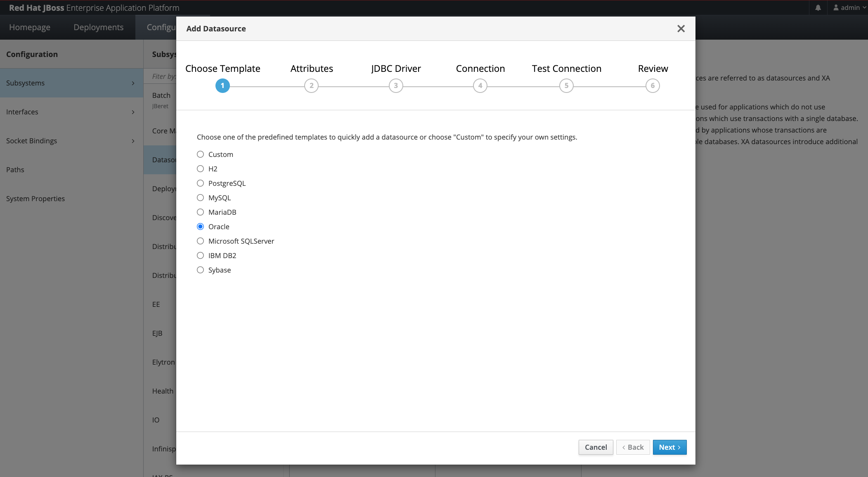Open the admin user dropdown
This screenshot has height=477, width=868.
click(849, 7)
